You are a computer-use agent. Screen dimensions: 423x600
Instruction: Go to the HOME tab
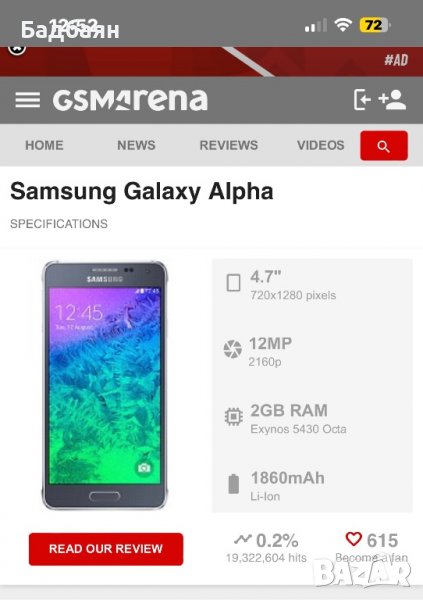[44, 145]
